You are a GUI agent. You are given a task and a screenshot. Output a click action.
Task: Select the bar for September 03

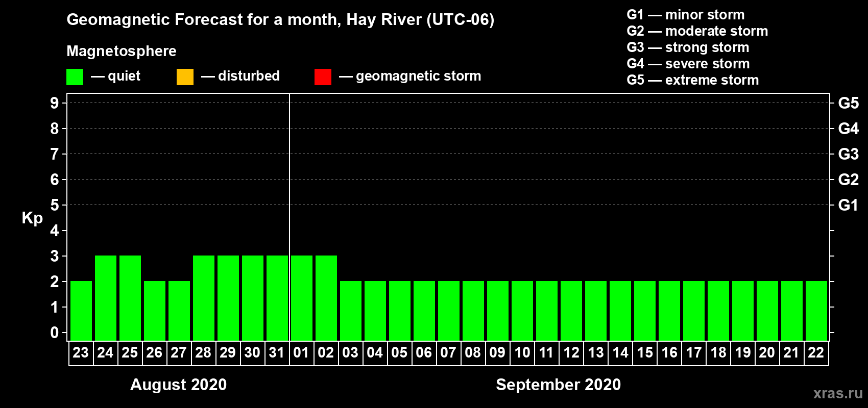coord(351,311)
